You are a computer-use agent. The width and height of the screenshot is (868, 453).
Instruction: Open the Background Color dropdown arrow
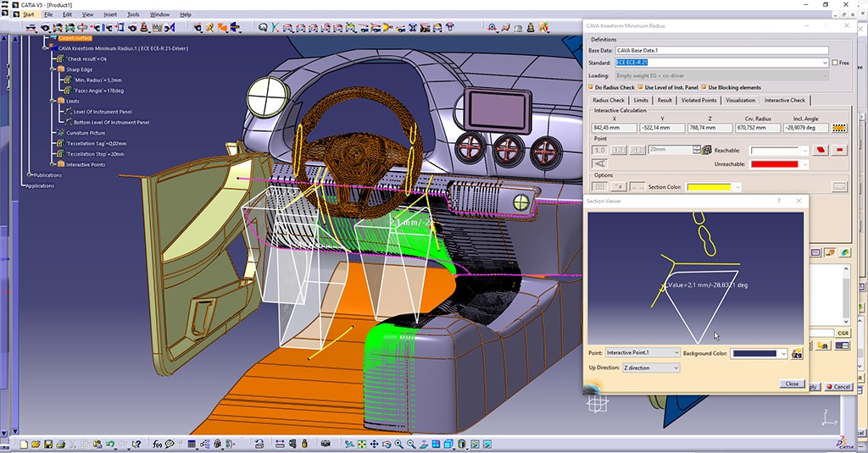point(782,354)
